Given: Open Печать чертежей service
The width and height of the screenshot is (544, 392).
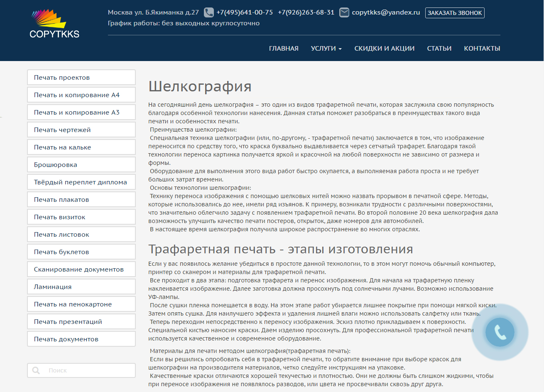Looking at the screenshot, I should [81, 130].
